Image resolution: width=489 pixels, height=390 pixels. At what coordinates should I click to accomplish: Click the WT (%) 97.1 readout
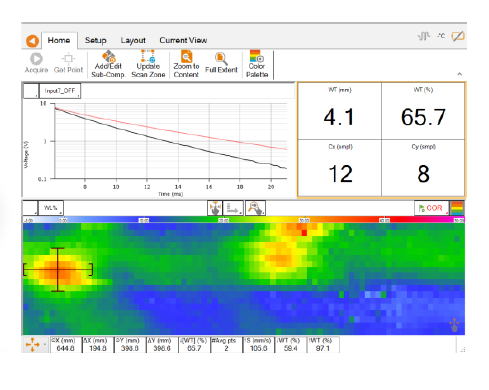[x=323, y=344]
